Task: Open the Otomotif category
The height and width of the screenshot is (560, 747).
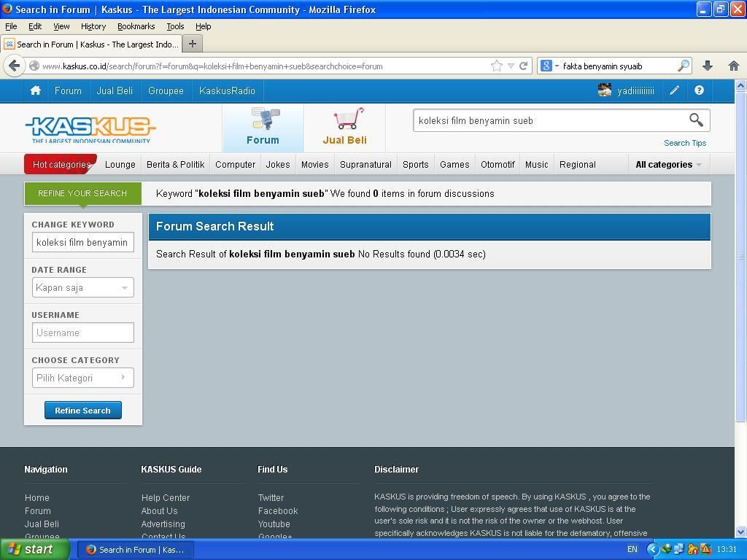Action: click(498, 165)
